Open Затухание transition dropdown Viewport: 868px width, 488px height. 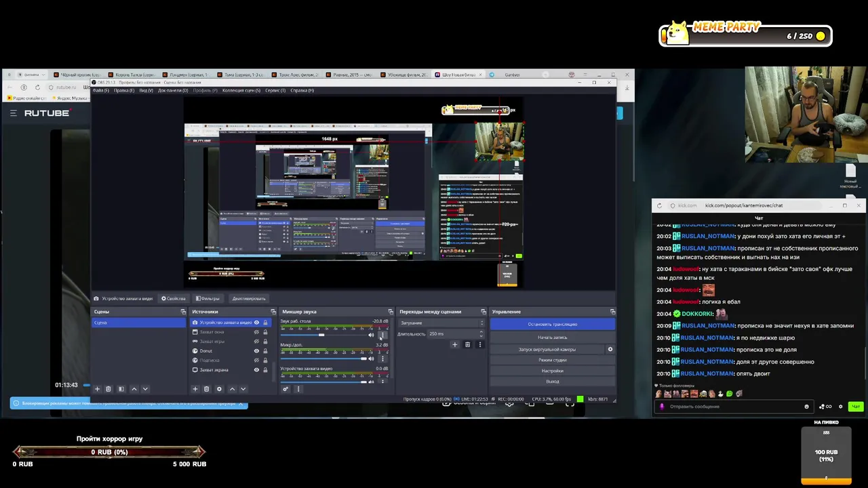pos(441,323)
